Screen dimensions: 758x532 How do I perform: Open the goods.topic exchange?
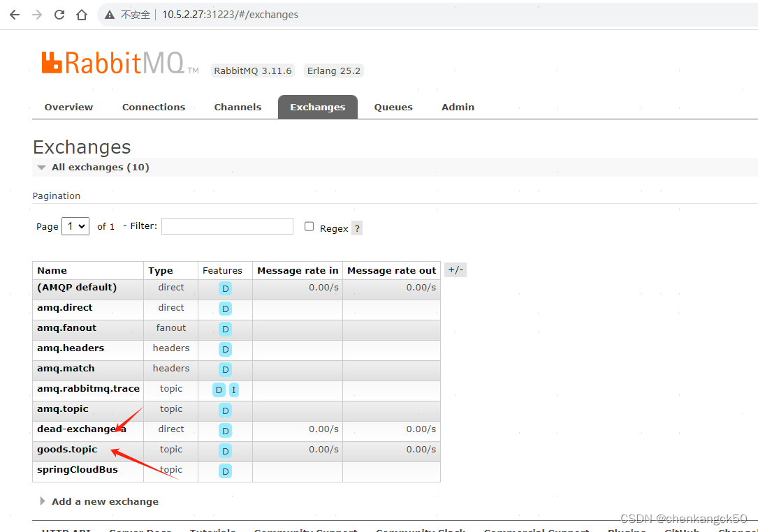pyautogui.click(x=67, y=450)
